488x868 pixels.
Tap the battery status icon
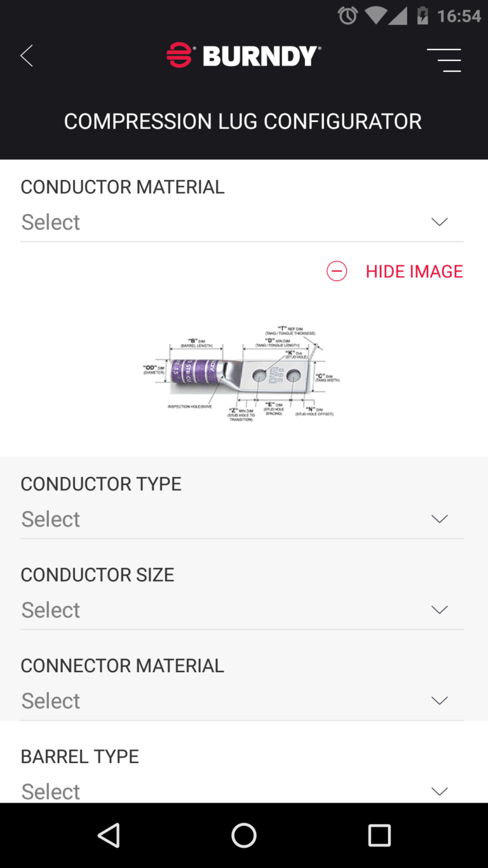click(423, 15)
